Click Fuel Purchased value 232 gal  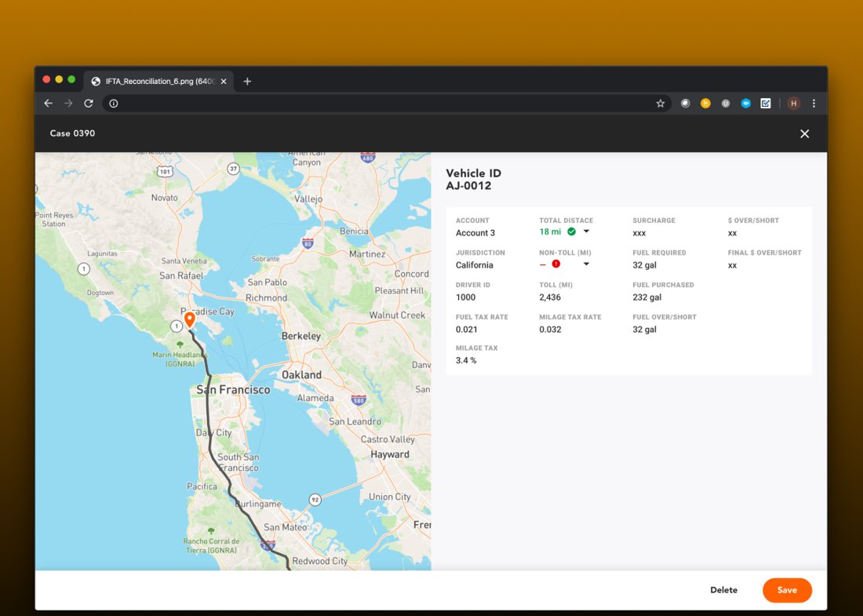[x=646, y=297]
